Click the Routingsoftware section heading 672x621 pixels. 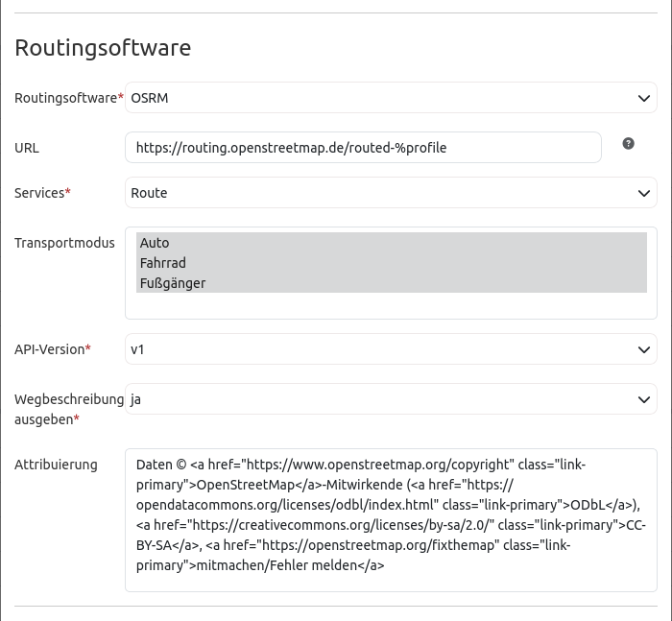point(103,47)
